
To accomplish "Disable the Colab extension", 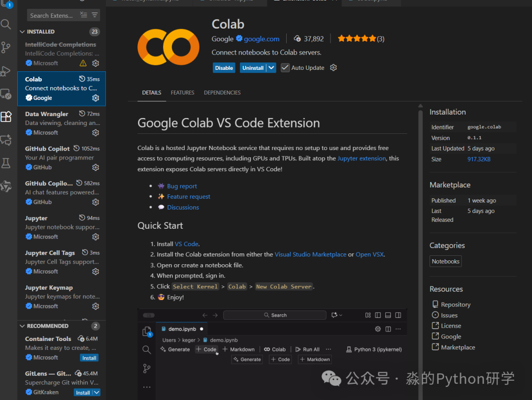I will [224, 68].
